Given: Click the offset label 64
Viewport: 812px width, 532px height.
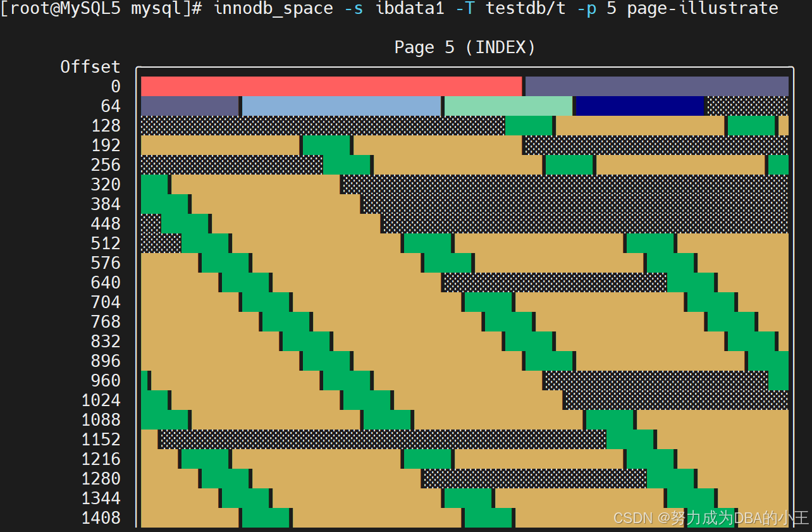Looking at the screenshot, I should coord(110,106).
